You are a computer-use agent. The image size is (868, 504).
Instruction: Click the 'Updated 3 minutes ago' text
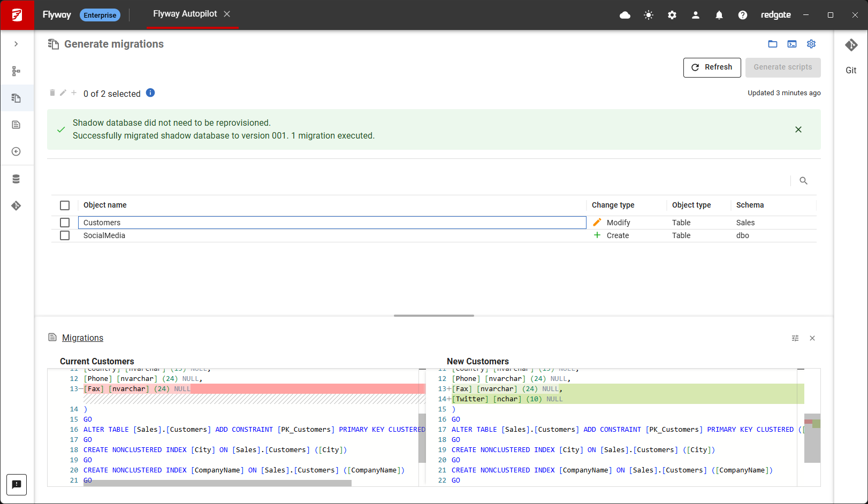coord(784,93)
